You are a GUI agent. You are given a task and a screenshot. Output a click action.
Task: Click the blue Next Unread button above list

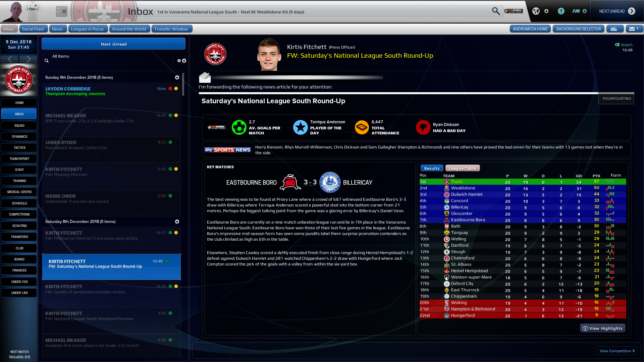tap(113, 44)
